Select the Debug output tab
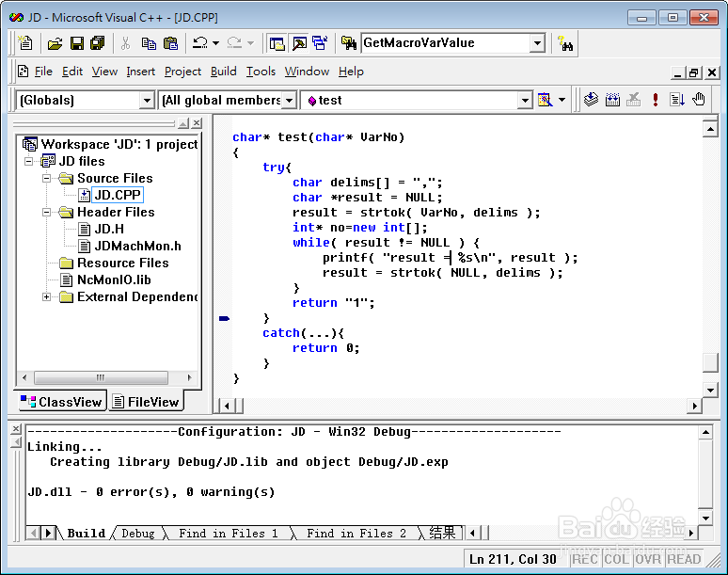 pos(138,534)
